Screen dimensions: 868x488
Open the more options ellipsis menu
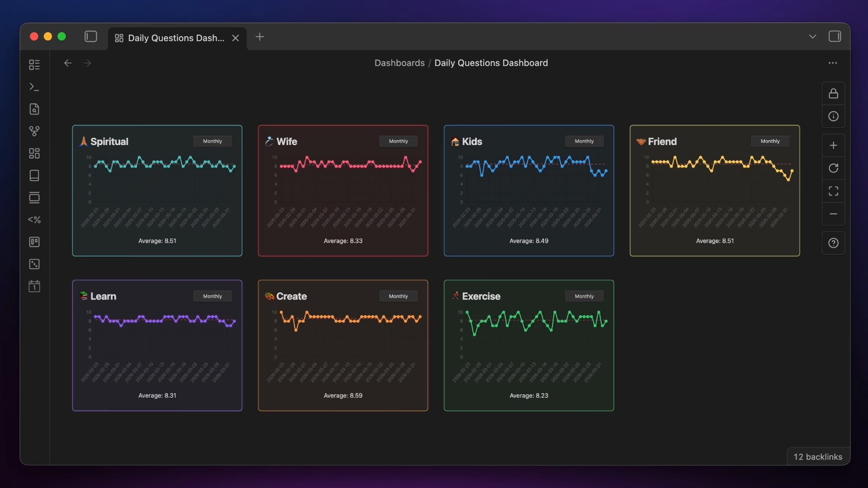pyautogui.click(x=832, y=63)
